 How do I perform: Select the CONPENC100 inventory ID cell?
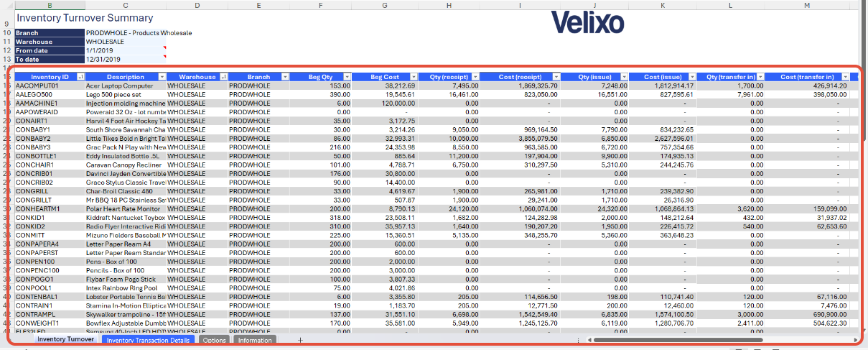[x=50, y=270]
